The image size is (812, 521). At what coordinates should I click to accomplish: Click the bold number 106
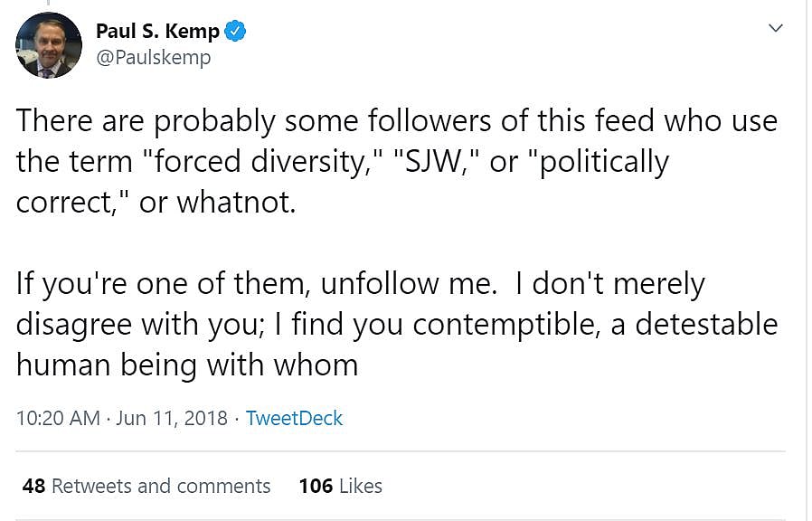[316, 486]
